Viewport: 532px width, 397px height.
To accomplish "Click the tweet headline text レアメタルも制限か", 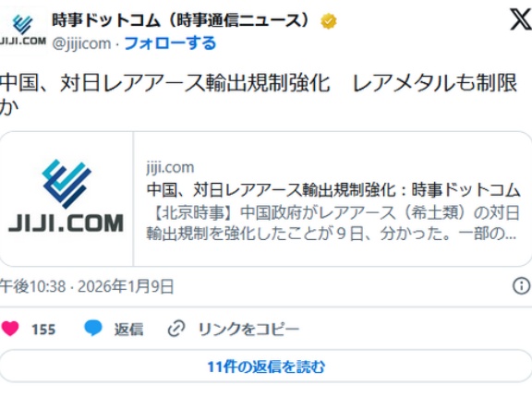I will (259, 94).
